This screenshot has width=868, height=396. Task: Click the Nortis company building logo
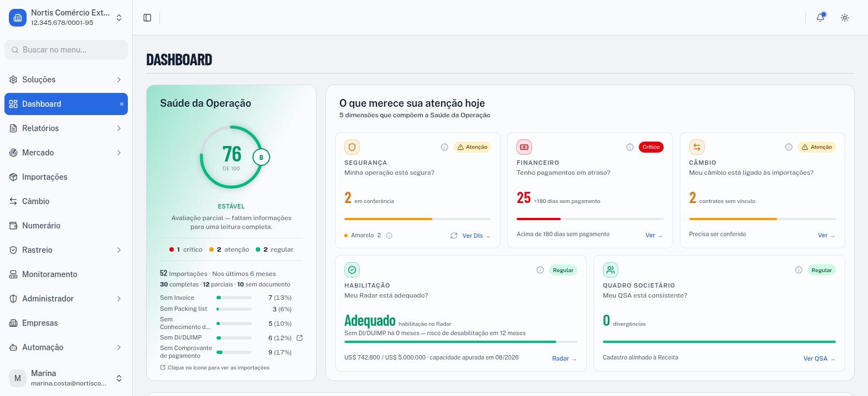18,18
